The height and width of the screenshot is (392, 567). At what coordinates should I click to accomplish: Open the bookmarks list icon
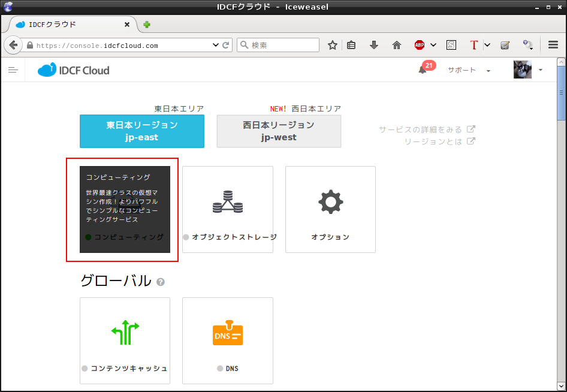tap(351, 45)
